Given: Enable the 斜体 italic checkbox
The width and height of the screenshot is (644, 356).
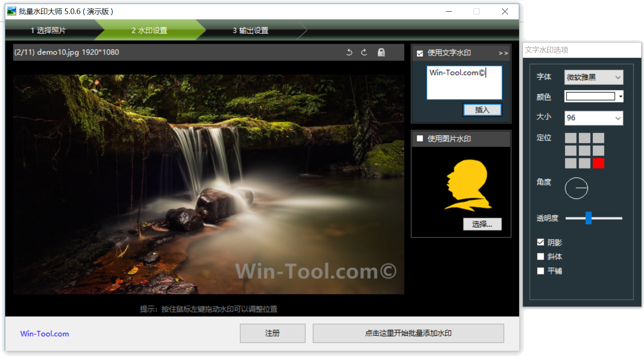Looking at the screenshot, I should (x=540, y=257).
